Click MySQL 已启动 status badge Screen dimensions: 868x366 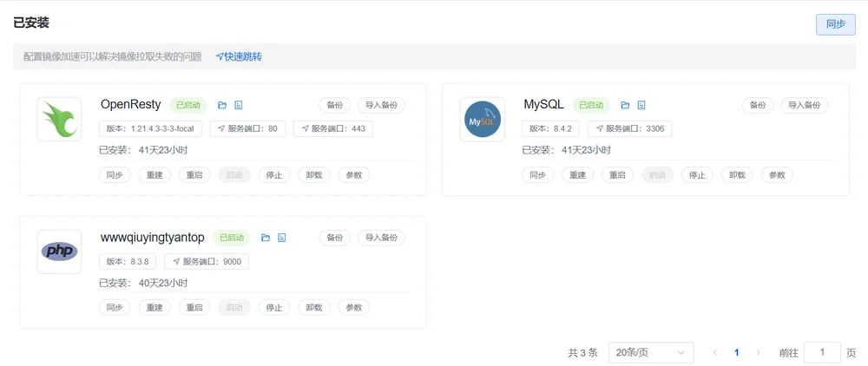point(591,105)
